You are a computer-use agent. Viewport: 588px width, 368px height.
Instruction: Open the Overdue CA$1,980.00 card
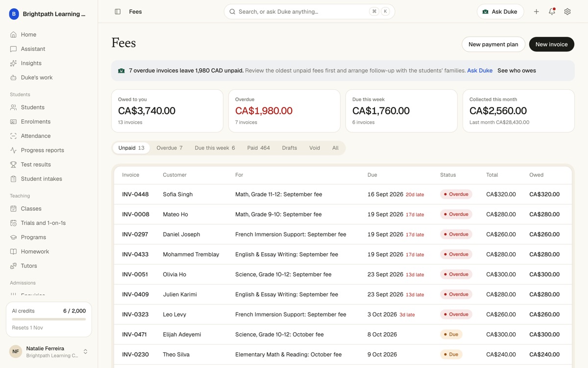pos(284,111)
